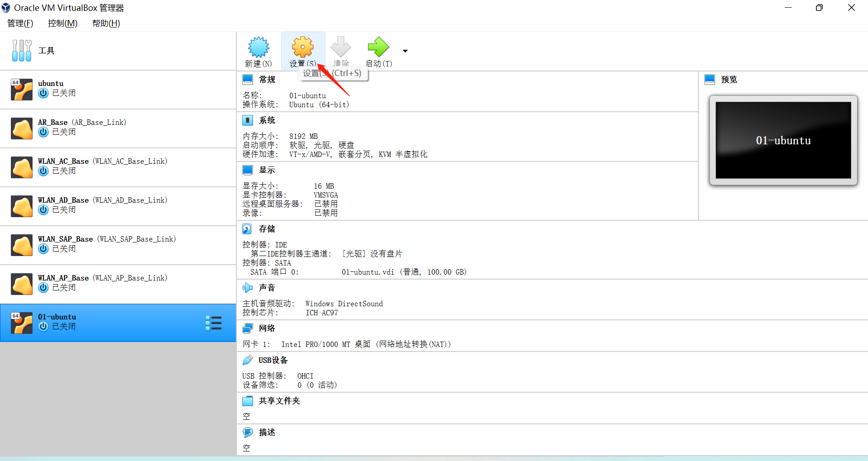Open the 网络 section heading link

267,328
